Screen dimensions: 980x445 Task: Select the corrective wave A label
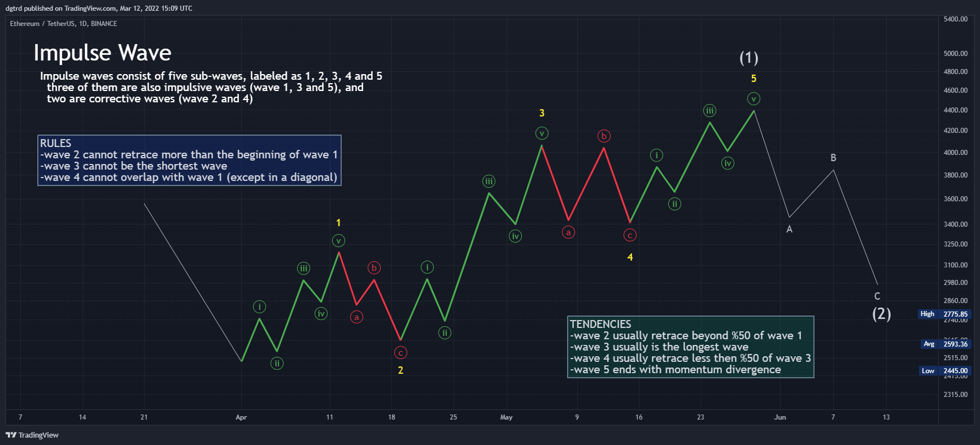[x=789, y=229]
